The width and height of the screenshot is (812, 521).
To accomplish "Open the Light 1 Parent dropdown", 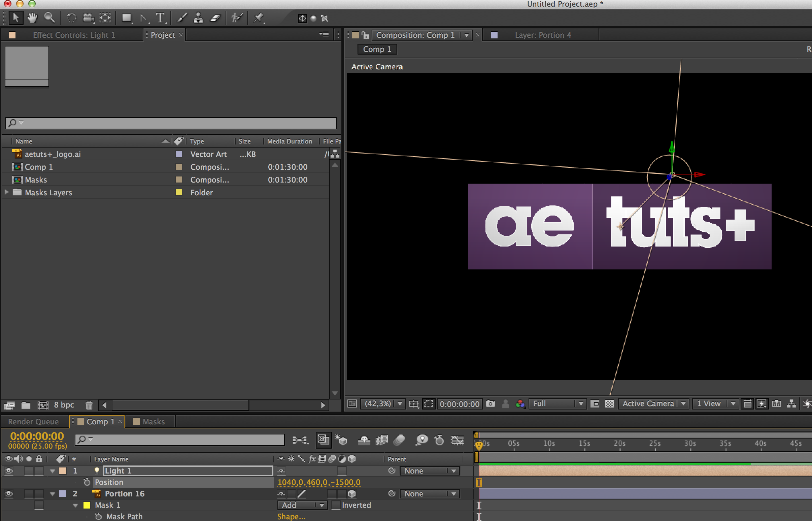I will [430, 470].
